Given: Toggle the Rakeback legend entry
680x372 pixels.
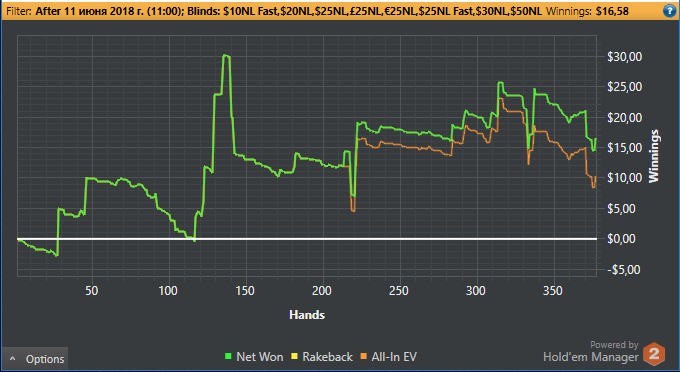Looking at the screenshot, I should tap(322, 357).
